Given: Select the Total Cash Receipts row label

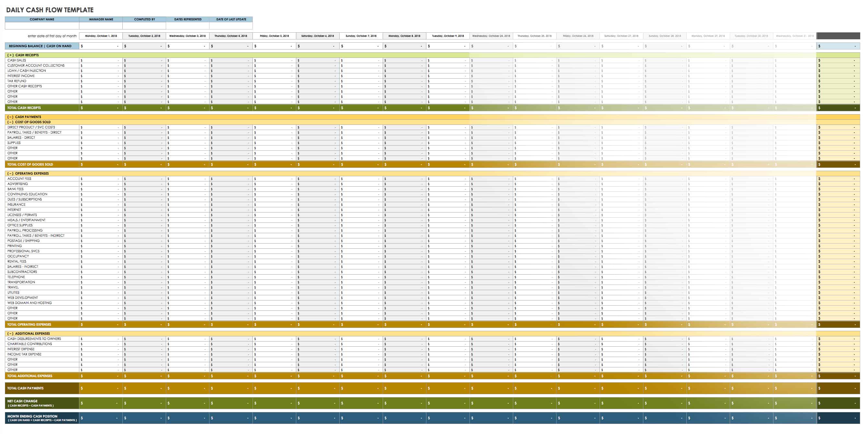Looking at the screenshot, I should click(x=24, y=108).
